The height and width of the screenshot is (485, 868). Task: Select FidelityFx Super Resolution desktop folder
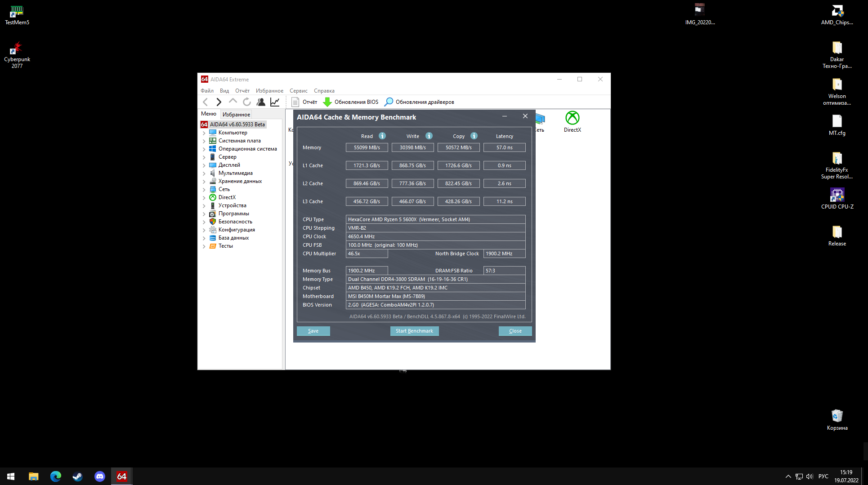pos(837,165)
